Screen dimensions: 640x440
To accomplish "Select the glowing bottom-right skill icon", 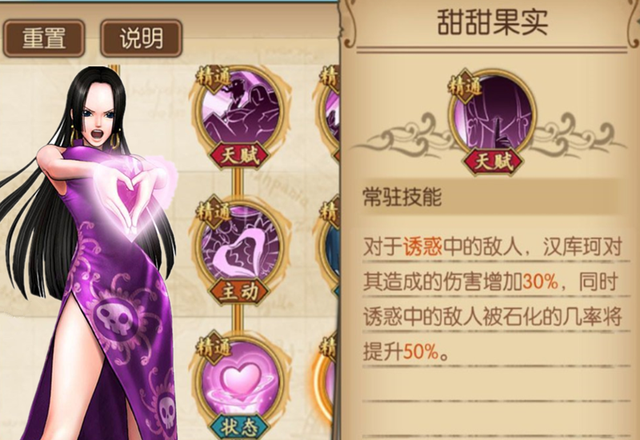I will (327, 380).
